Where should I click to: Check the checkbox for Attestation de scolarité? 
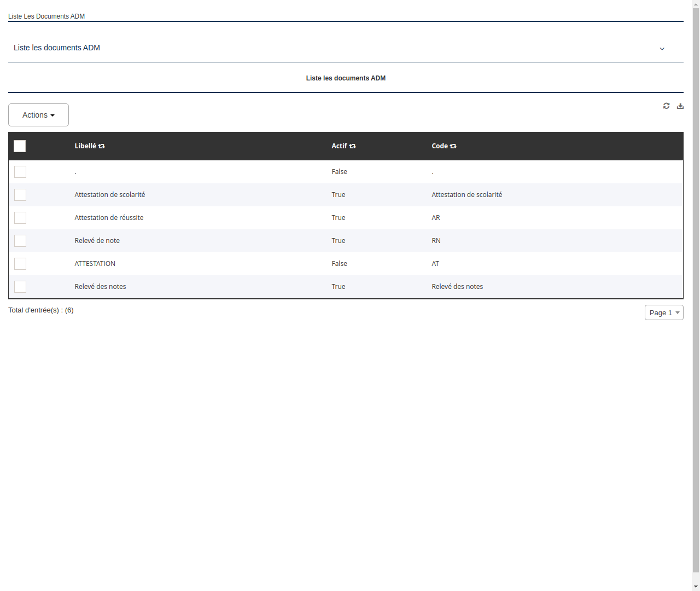coord(20,195)
